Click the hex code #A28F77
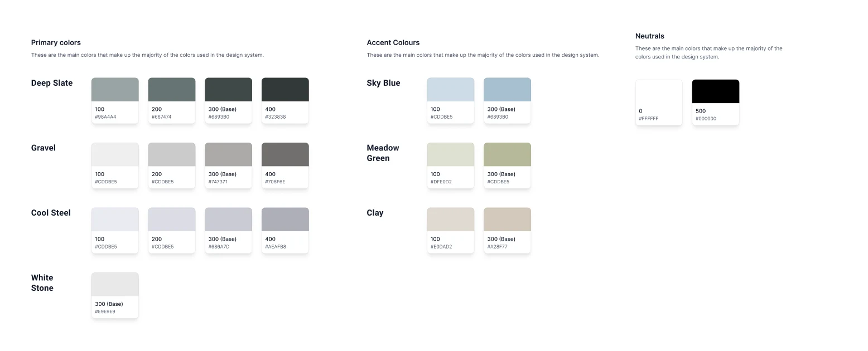Screen dimensions: 868x351 point(498,247)
